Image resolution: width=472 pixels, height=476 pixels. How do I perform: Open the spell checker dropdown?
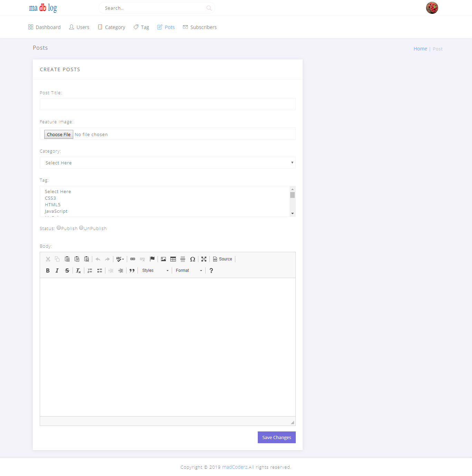pos(120,259)
